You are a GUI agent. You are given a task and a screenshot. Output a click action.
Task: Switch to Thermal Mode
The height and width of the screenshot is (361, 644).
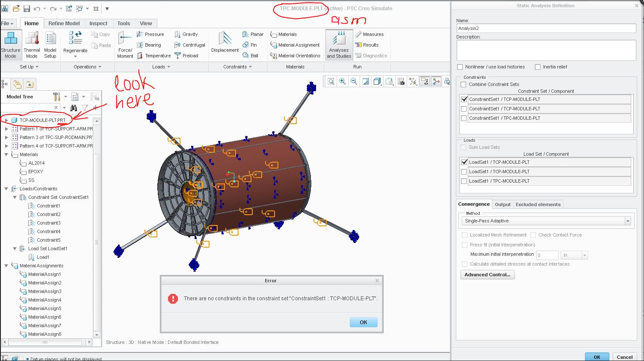coord(32,44)
